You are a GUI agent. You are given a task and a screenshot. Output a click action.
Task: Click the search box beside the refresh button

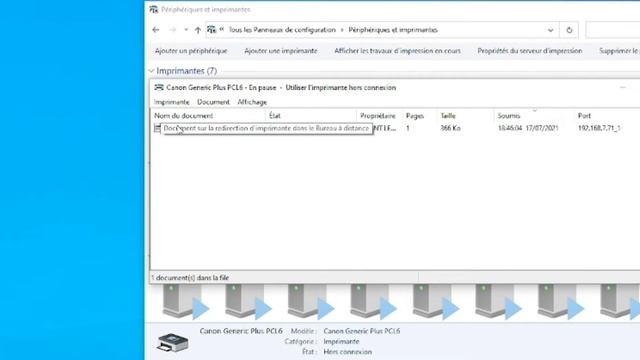coord(613,30)
